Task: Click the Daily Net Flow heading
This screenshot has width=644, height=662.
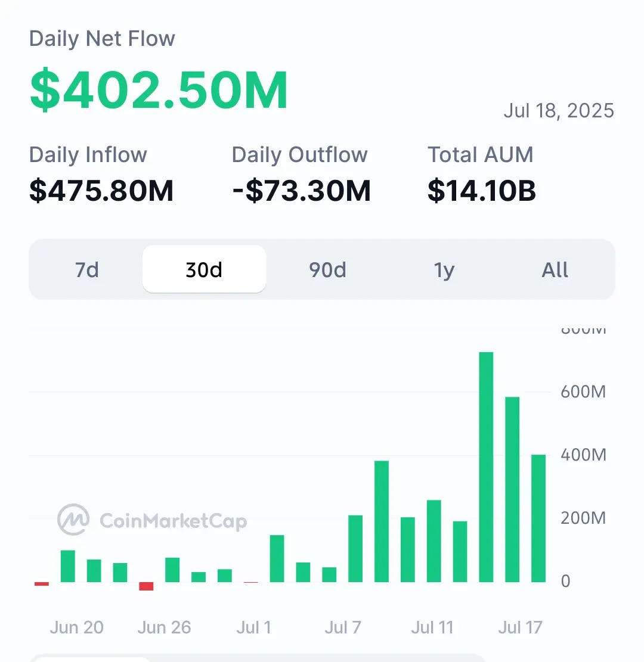Action: [102, 38]
